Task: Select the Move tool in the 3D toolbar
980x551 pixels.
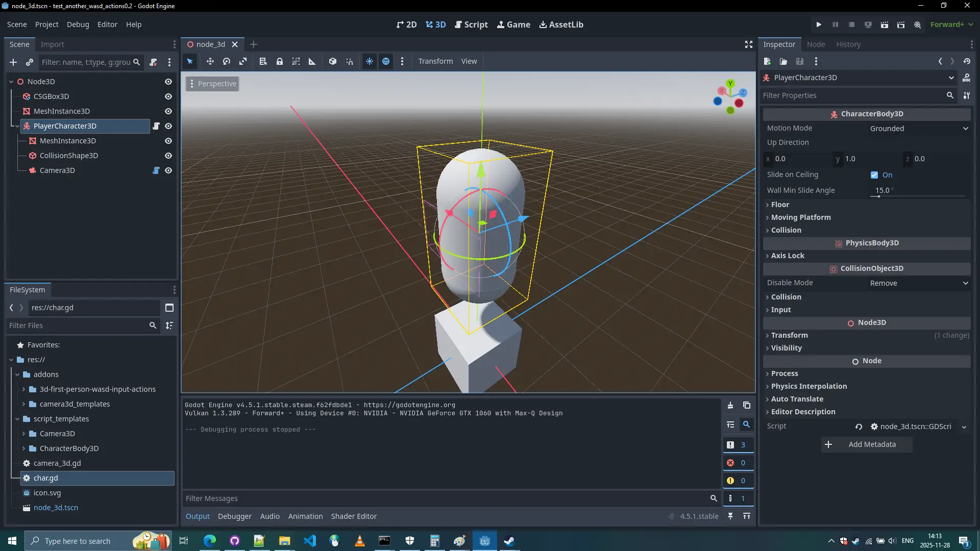Action: tap(210, 61)
